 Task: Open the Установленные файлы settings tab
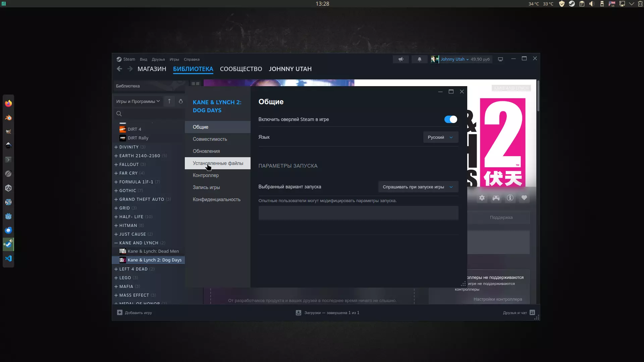tap(218, 163)
